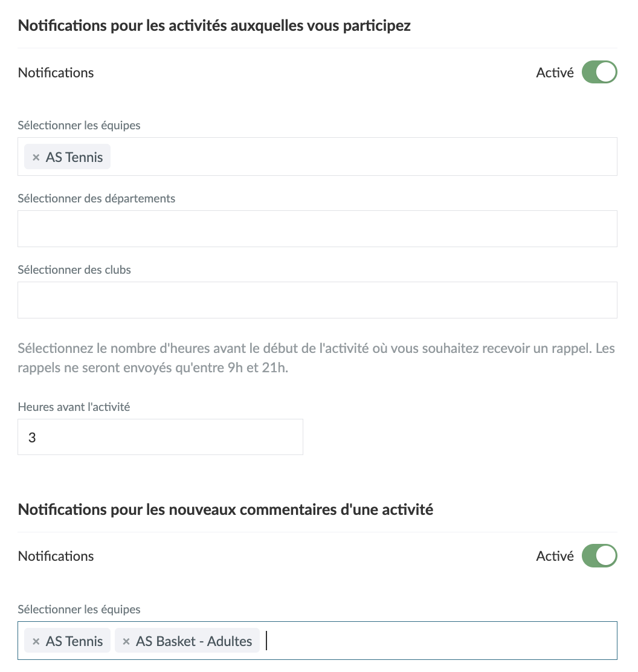Open the teams selector for participating activities
The image size is (638, 672).
tap(317, 157)
